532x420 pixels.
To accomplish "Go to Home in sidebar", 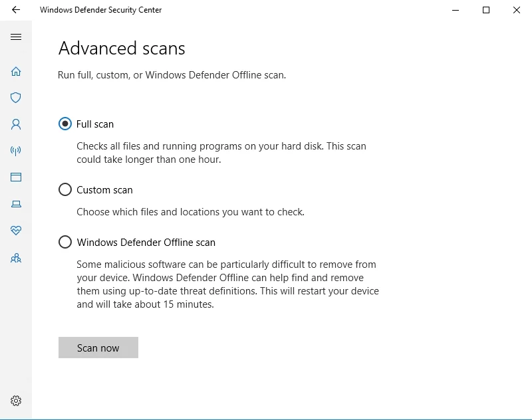I will pyautogui.click(x=16, y=71).
